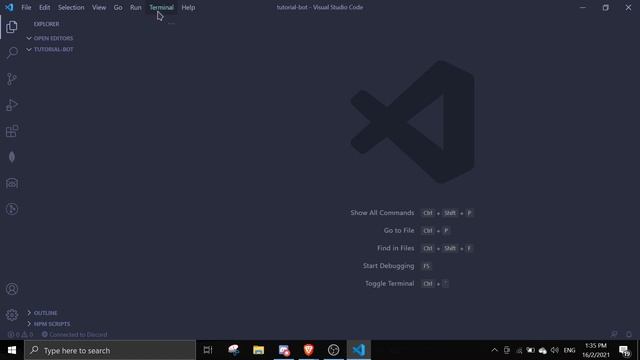Open Explorer views and more actions ellipsis

tap(171, 24)
